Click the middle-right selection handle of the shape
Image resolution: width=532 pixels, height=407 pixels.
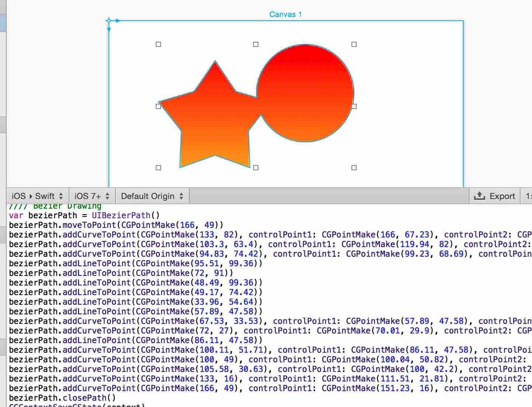[354, 106]
